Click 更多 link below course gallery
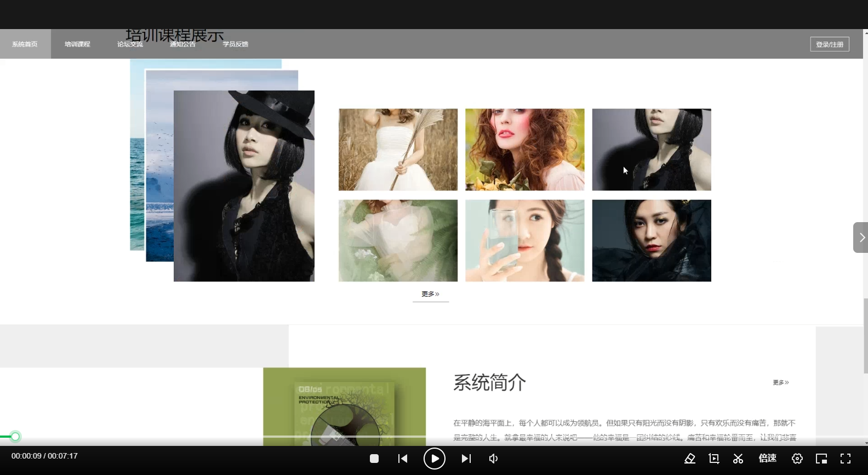The height and width of the screenshot is (475, 868). [431, 295]
